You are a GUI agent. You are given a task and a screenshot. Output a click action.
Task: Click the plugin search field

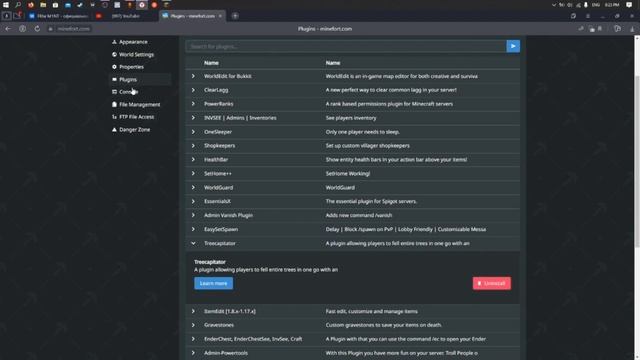coord(346,46)
